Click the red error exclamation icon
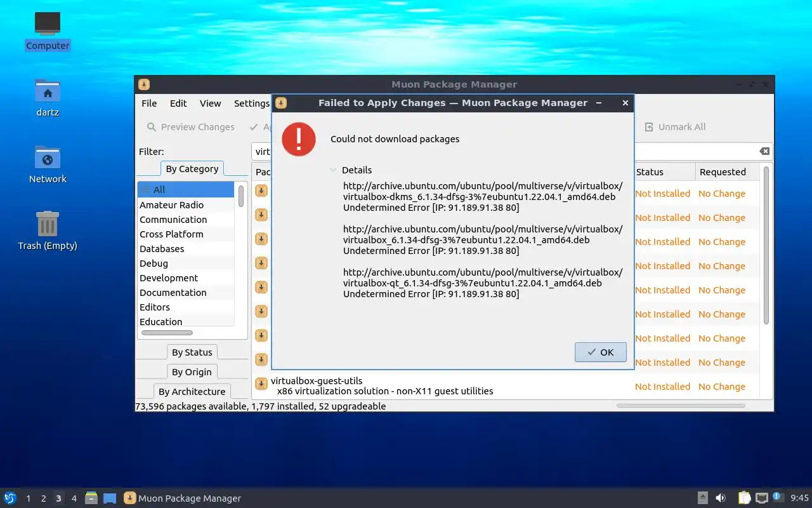The width and height of the screenshot is (812, 508). point(299,139)
